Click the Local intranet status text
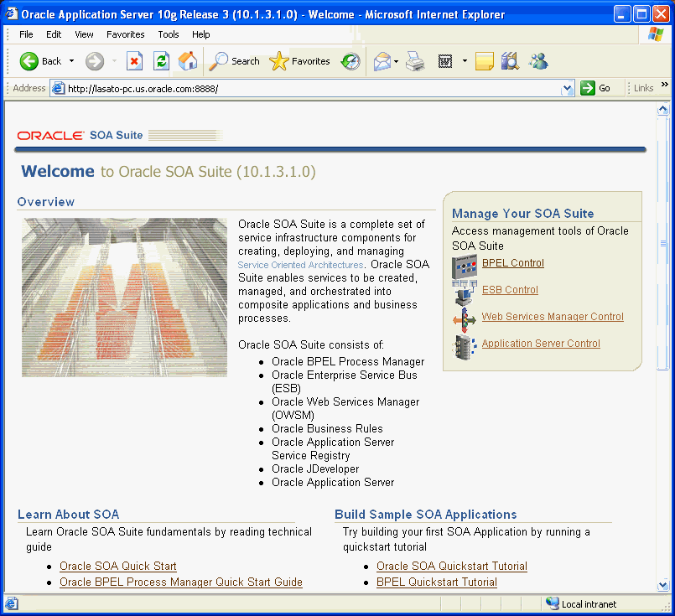This screenshot has width=675, height=616. point(589,604)
